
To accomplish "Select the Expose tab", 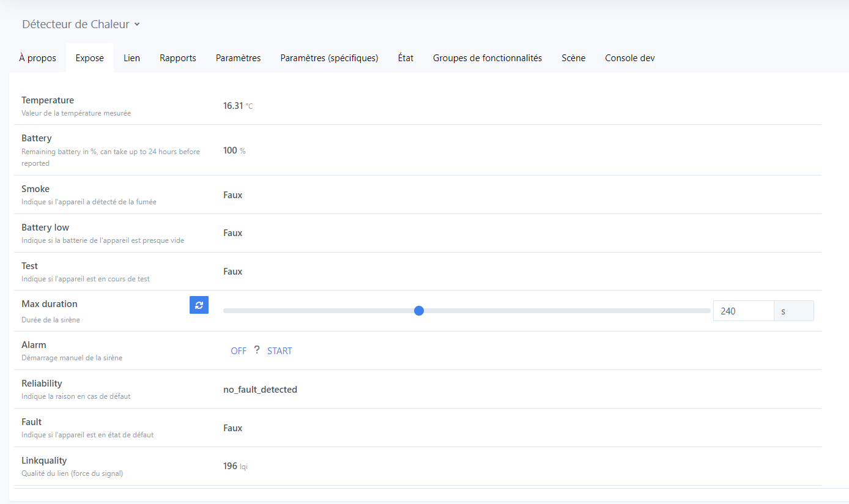I will click(x=89, y=58).
